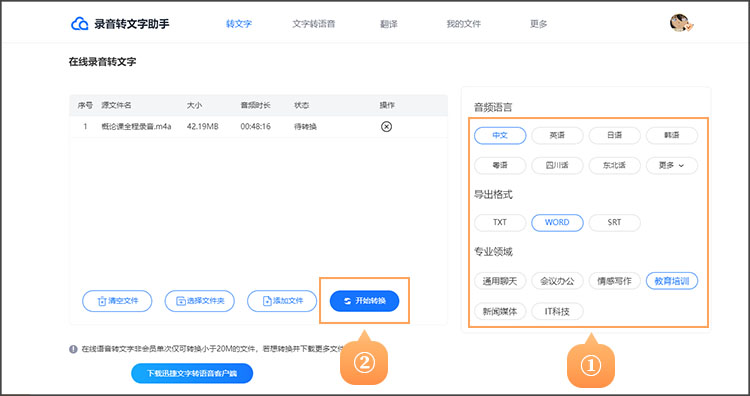
Task: Set export format to SRT
Action: 615,222
